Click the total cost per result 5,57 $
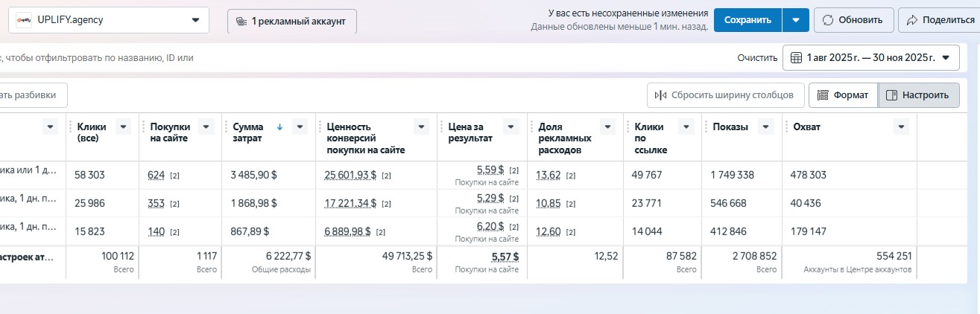The image size is (980, 314). [x=505, y=256]
